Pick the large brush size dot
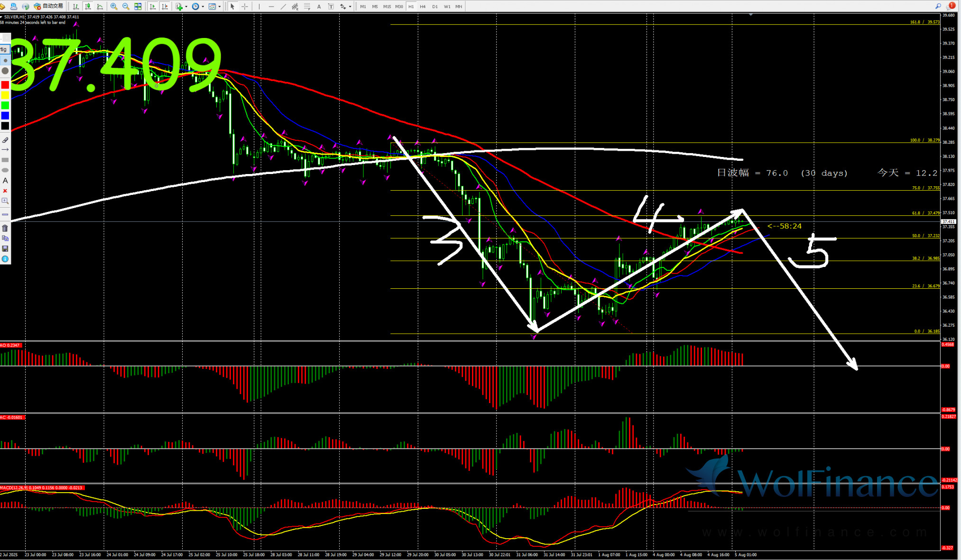This screenshot has height=560, width=961. 5,71
